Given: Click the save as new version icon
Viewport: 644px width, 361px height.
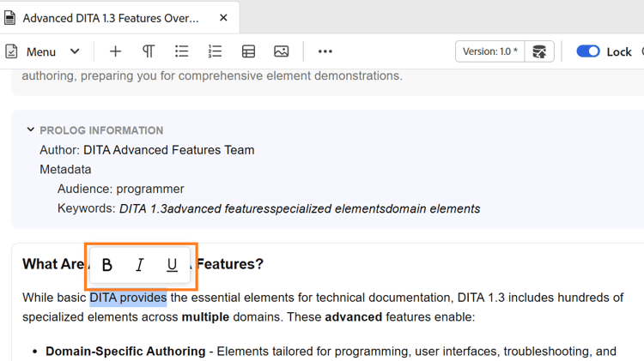Looking at the screenshot, I should click(x=539, y=51).
